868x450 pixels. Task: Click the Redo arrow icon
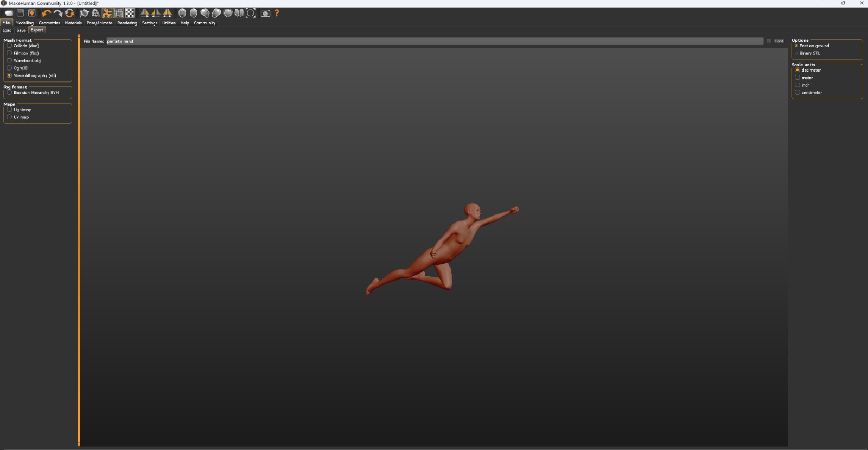pos(58,13)
